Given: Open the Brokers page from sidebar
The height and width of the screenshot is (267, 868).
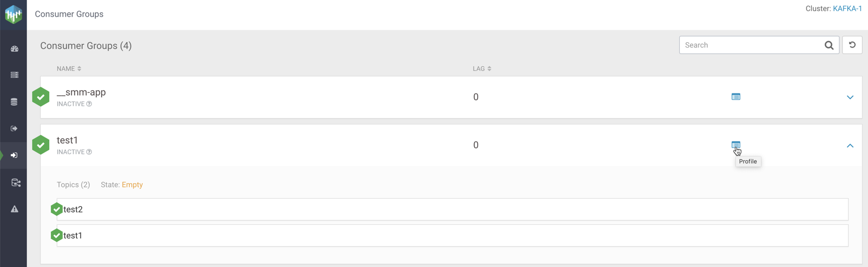Looking at the screenshot, I should pos(14,75).
